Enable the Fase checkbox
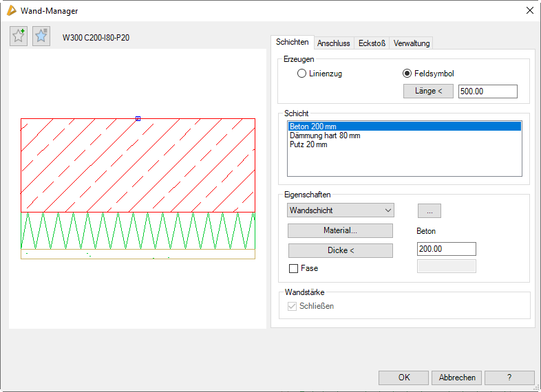The width and height of the screenshot is (541, 392). [x=294, y=268]
